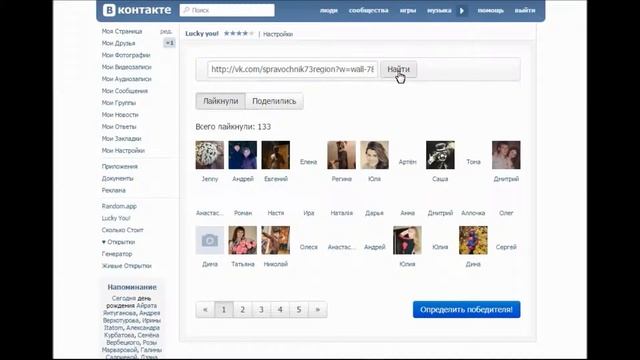The height and width of the screenshot is (360, 640).
Task: Click выйти to log out
Action: point(525,11)
